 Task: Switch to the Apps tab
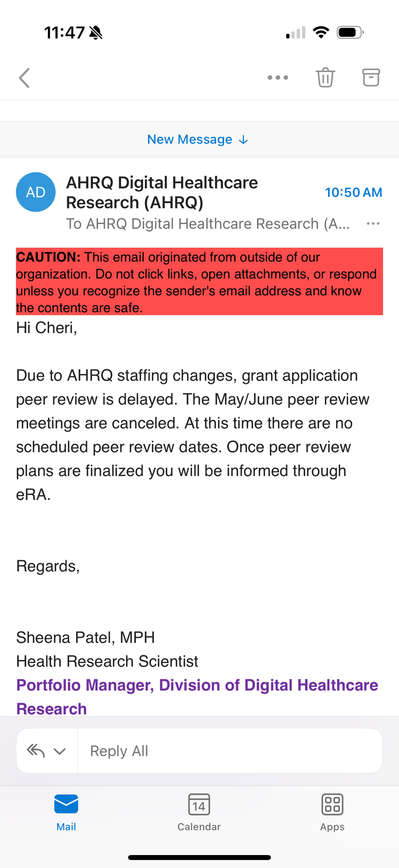click(332, 812)
